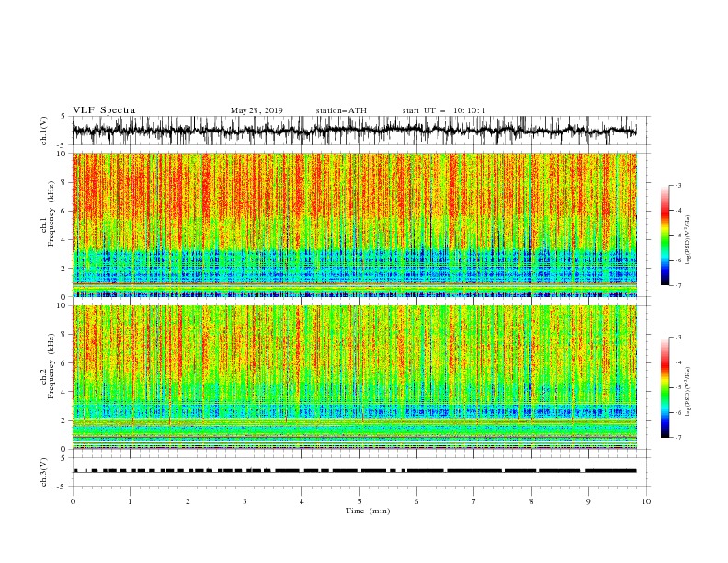This screenshot has width=728, height=563.
Task: Click the time axis tick label "7"
Action: (474, 501)
